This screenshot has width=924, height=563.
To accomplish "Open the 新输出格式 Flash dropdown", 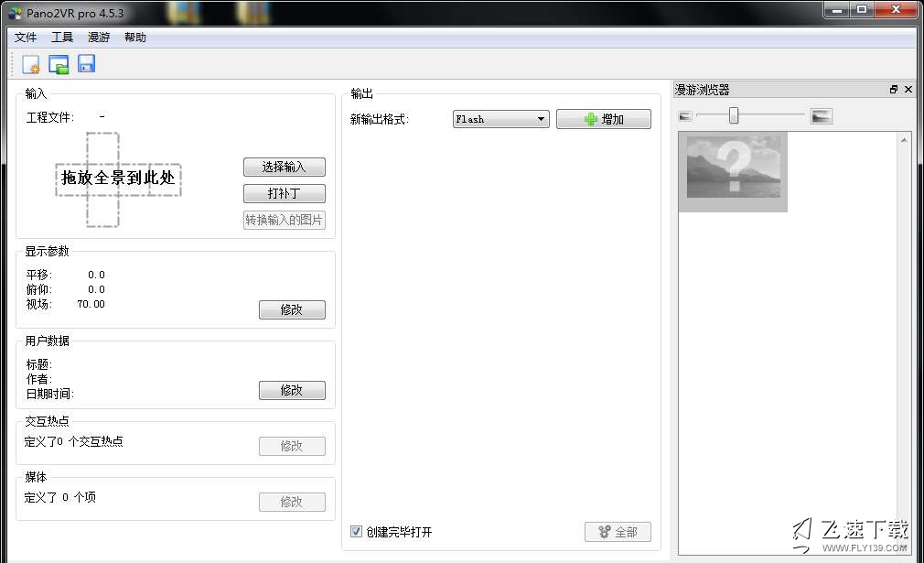I will [x=501, y=119].
